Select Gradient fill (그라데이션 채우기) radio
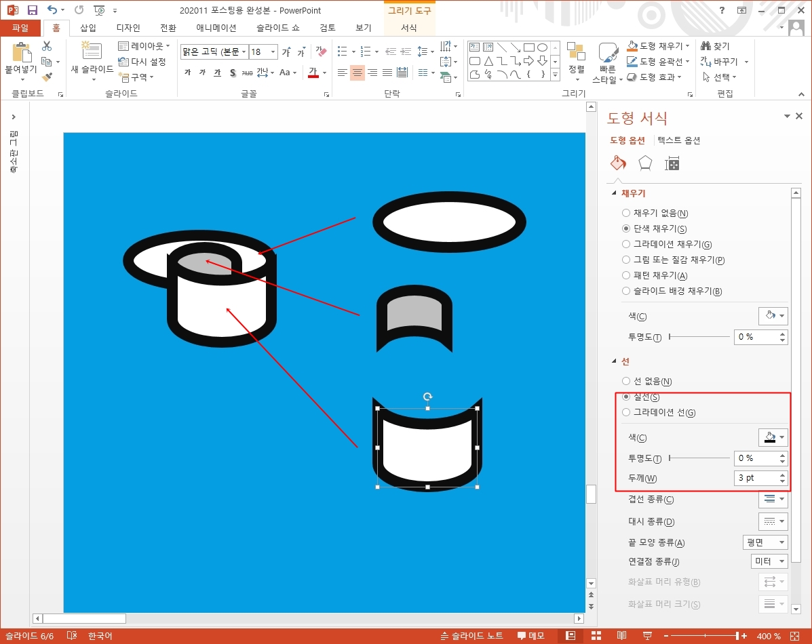The image size is (812, 644). pos(626,244)
